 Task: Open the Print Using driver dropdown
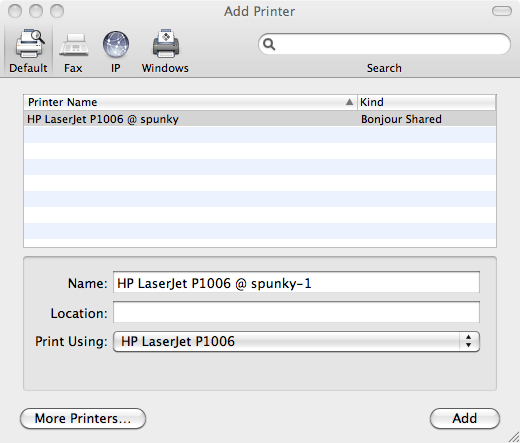point(296,341)
